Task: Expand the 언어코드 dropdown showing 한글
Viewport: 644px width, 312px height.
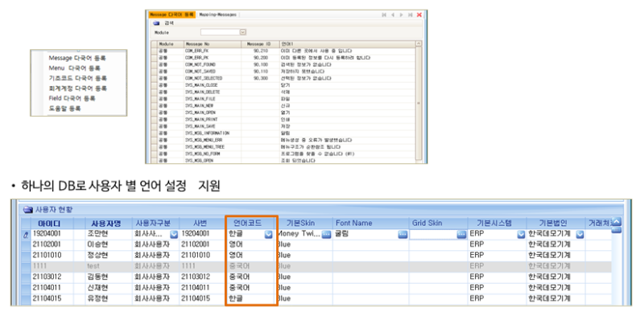Action: click(x=268, y=235)
